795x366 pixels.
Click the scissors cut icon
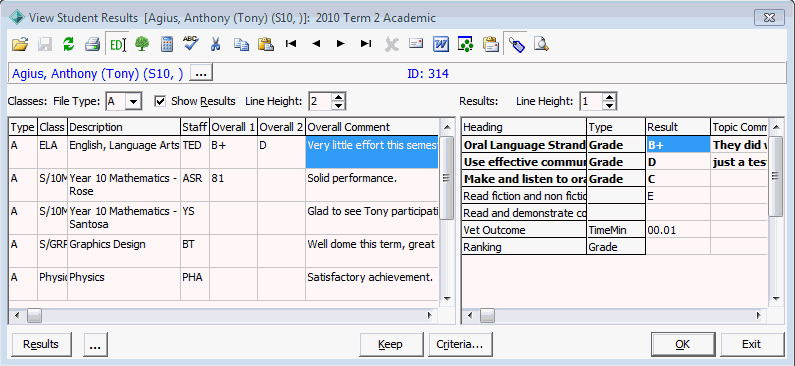(215, 44)
